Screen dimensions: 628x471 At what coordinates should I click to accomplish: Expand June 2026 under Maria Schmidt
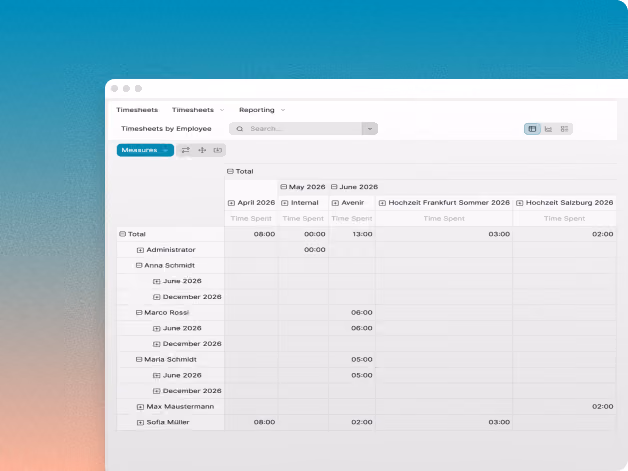157,376
